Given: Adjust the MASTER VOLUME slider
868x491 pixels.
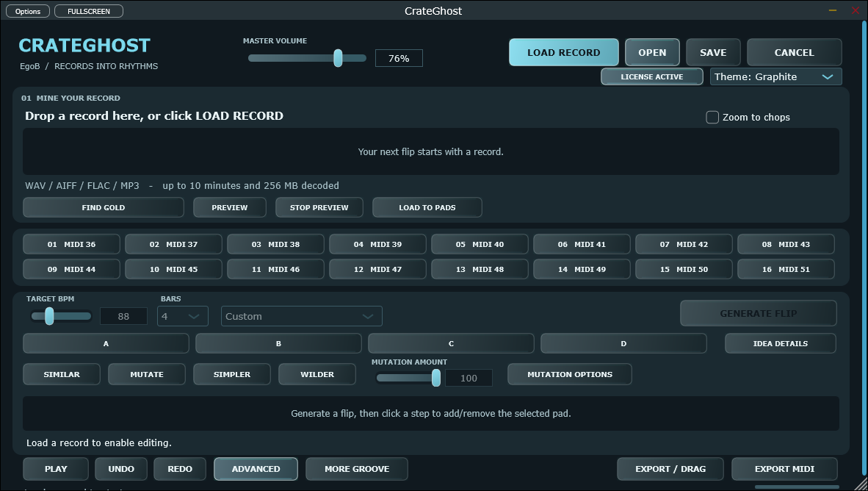Looking at the screenshot, I should pyautogui.click(x=307, y=58).
